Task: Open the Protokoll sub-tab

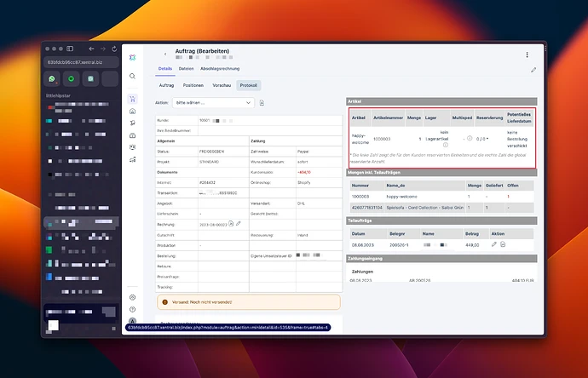Action: coord(249,85)
